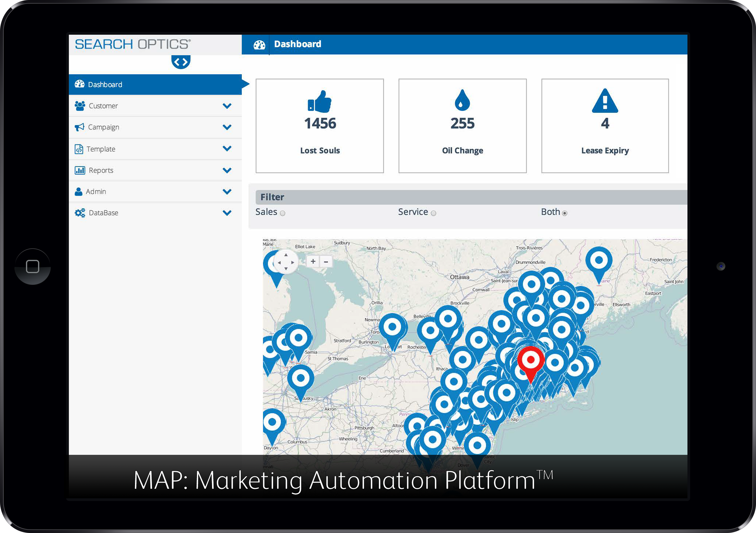Toggle the sidebar collapse code-arrows badge
756x533 pixels.
click(x=181, y=62)
